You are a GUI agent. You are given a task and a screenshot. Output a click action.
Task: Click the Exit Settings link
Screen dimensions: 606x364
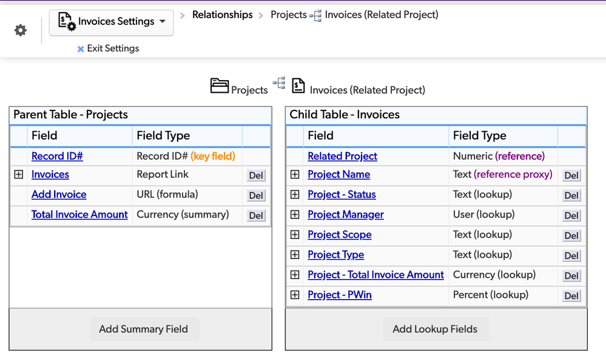[113, 49]
